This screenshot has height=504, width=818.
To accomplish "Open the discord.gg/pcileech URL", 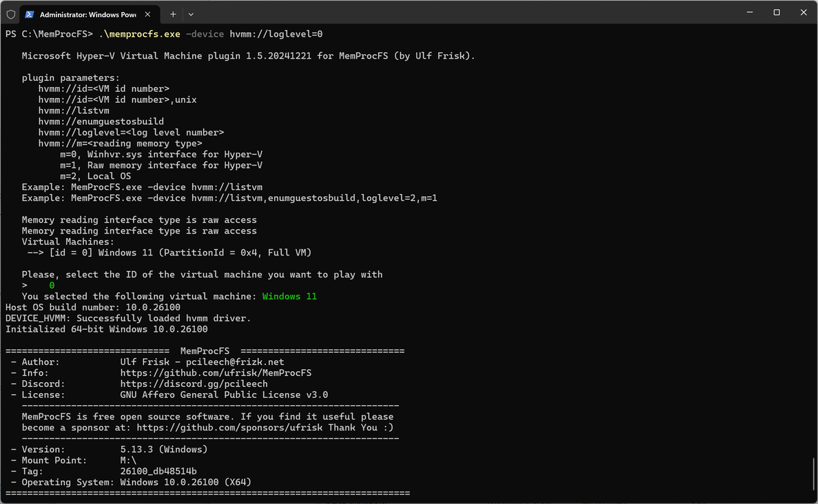I will click(194, 383).
